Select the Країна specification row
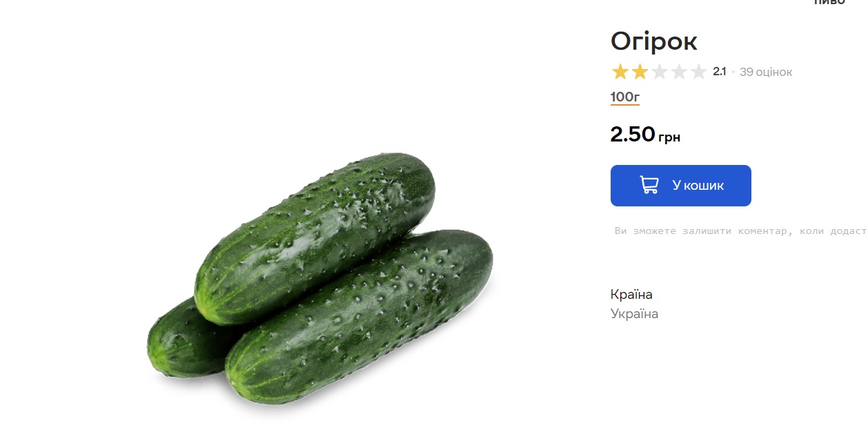The height and width of the screenshot is (430, 868). pos(630,294)
